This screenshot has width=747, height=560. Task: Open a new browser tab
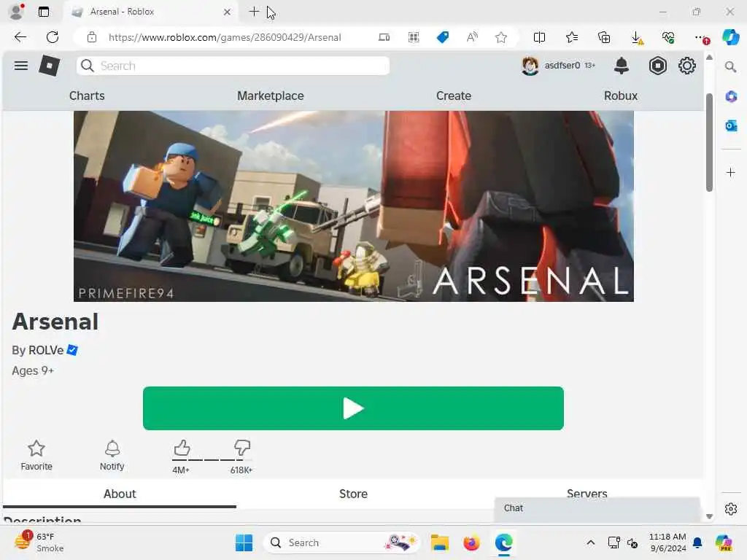click(254, 12)
